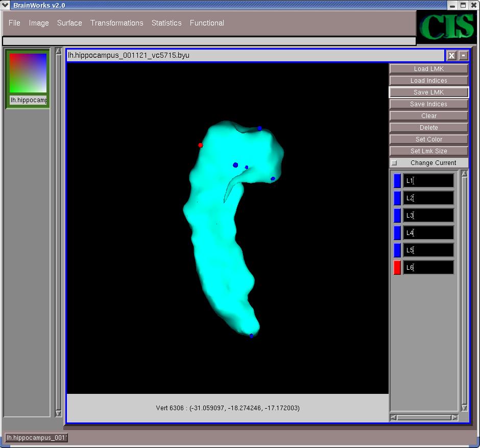Select the RGB color cube thumbnail
The image size is (480, 448).
point(28,73)
